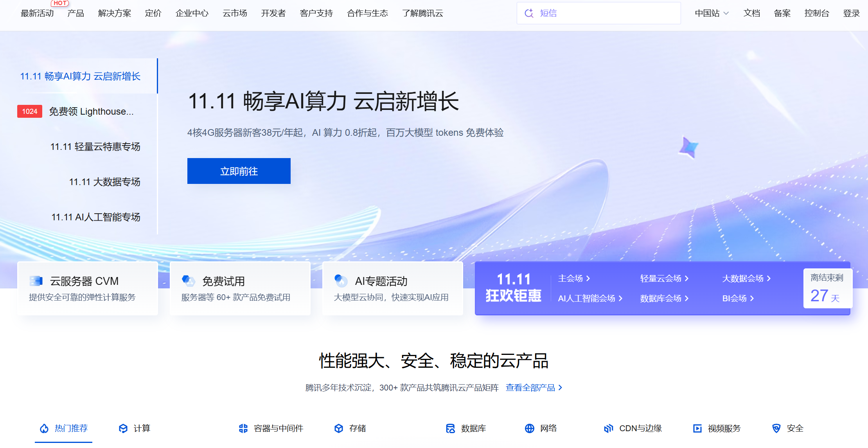Open the 客户支持 menu
868x448 pixels.
tap(316, 13)
